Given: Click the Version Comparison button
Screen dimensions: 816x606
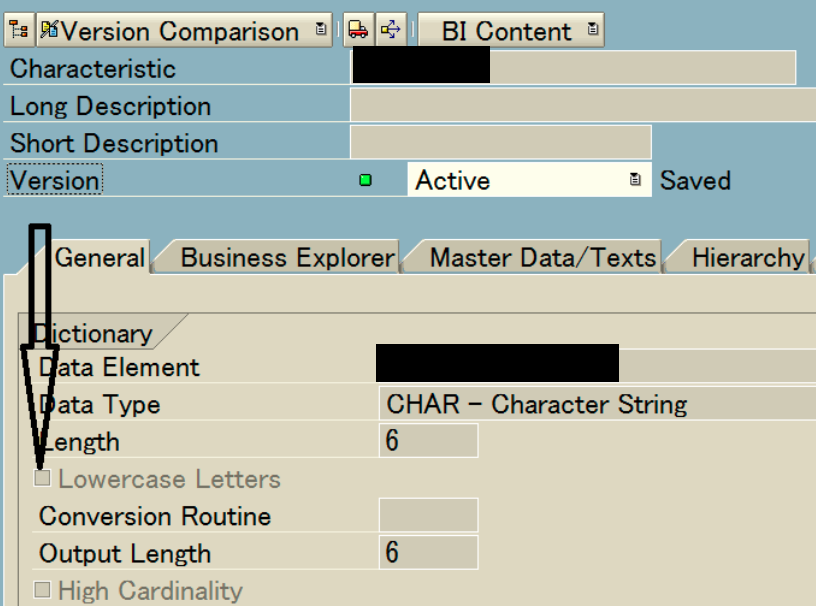Looking at the screenshot, I should [170, 31].
